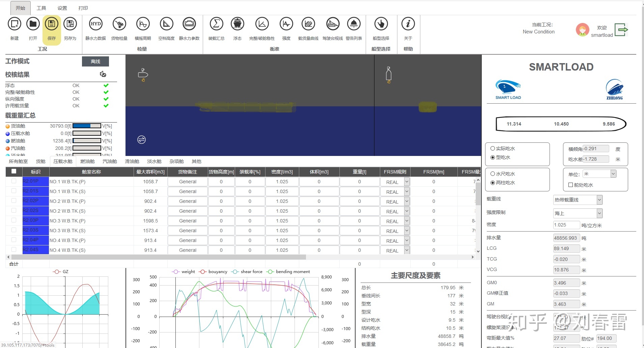
Task: Open the 载货量曲线 curve icon
Action: click(308, 24)
